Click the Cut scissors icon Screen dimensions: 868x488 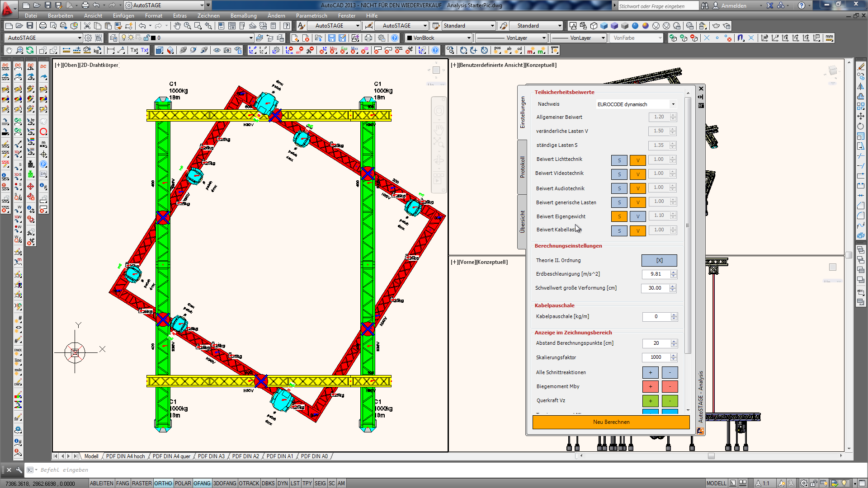(87, 26)
